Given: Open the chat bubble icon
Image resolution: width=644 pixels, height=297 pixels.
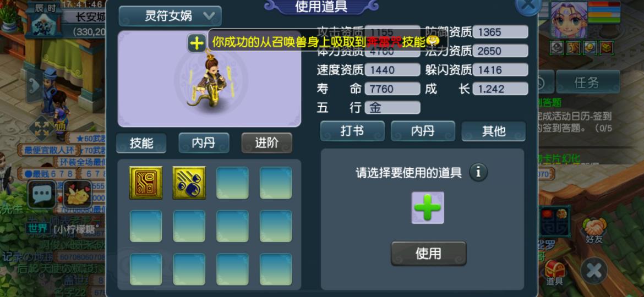Looking at the screenshot, I should pyautogui.click(x=42, y=194).
